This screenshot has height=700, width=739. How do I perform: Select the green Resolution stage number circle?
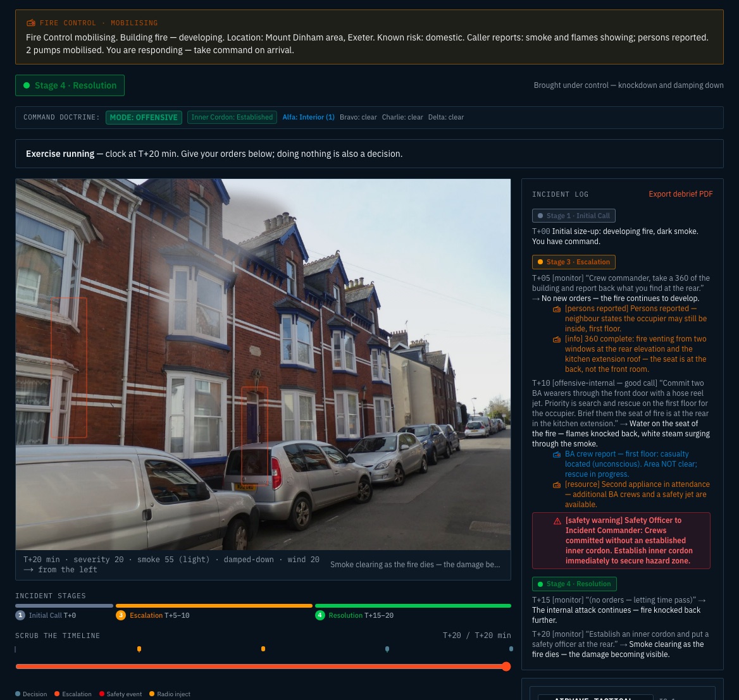click(320, 615)
